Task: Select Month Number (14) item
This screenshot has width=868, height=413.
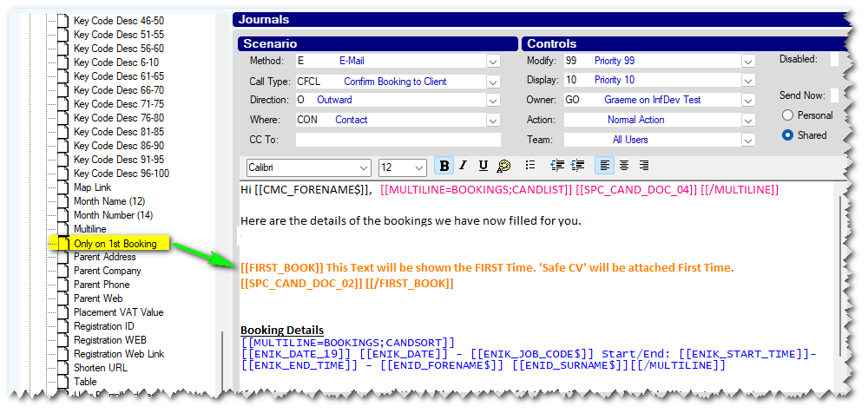Action: [x=114, y=215]
